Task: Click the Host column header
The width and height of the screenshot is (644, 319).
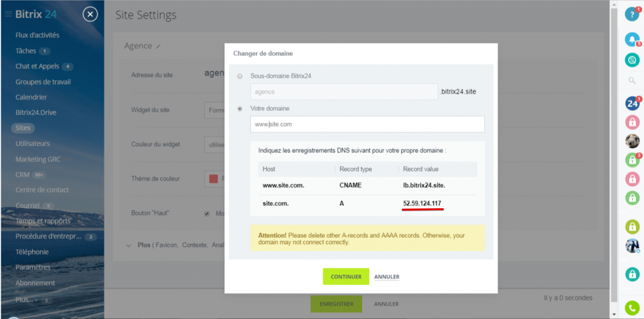Action: 269,169
